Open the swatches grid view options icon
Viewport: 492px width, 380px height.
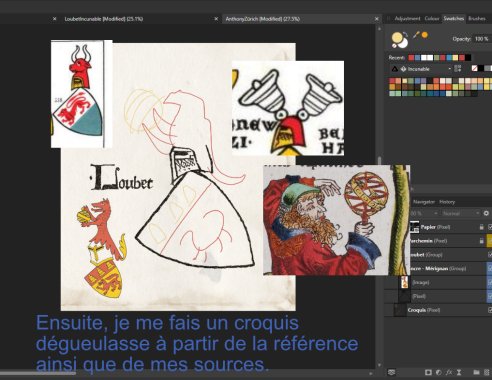[458, 69]
